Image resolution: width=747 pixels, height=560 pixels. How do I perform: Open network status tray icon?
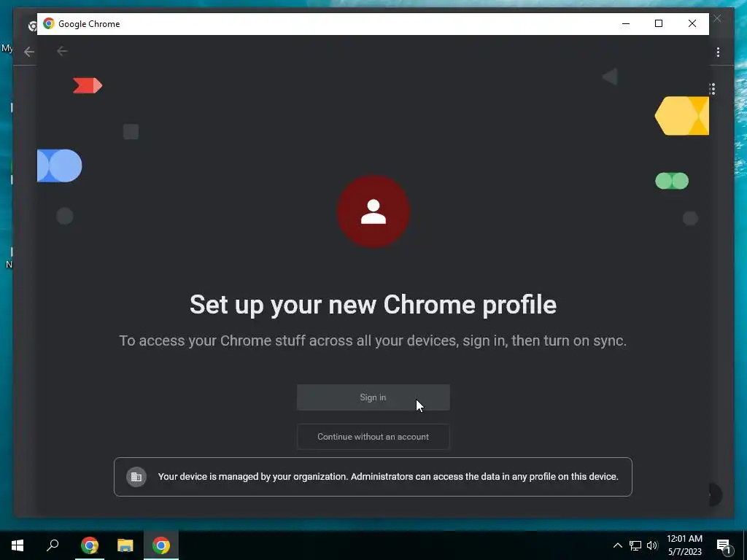click(x=635, y=545)
